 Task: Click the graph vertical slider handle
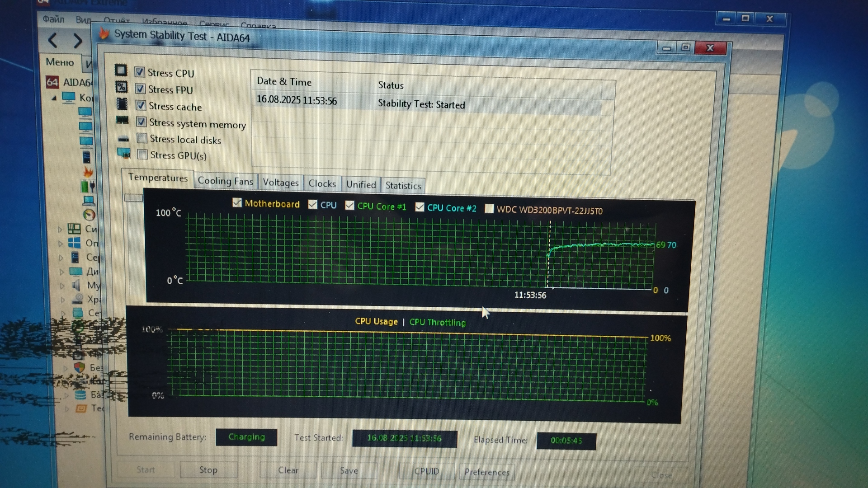click(133, 198)
